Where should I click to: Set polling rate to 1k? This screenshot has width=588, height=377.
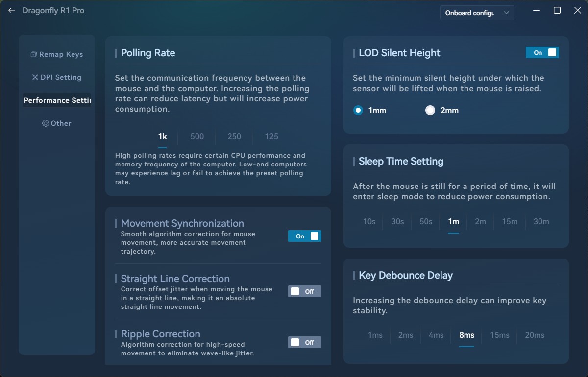pos(163,137)
